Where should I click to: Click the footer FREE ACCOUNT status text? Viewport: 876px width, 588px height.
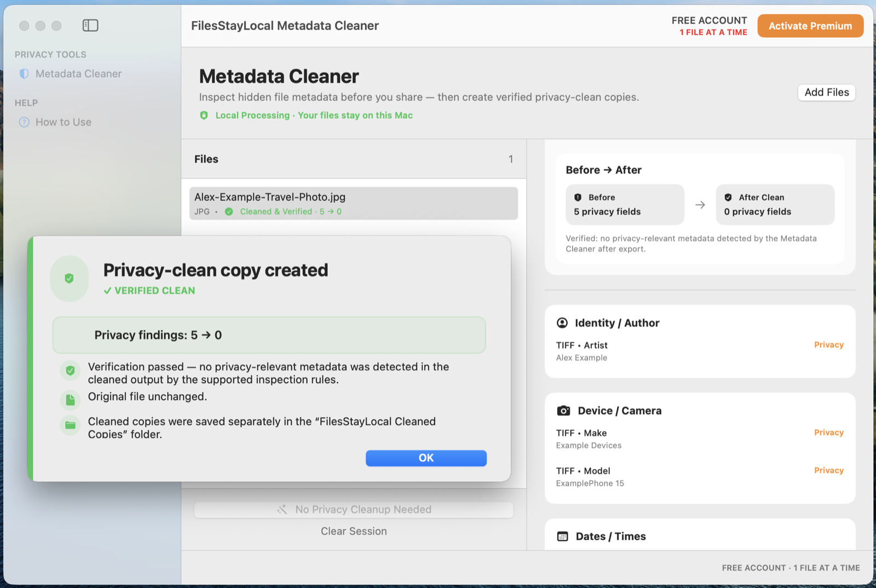pos(791,568)
